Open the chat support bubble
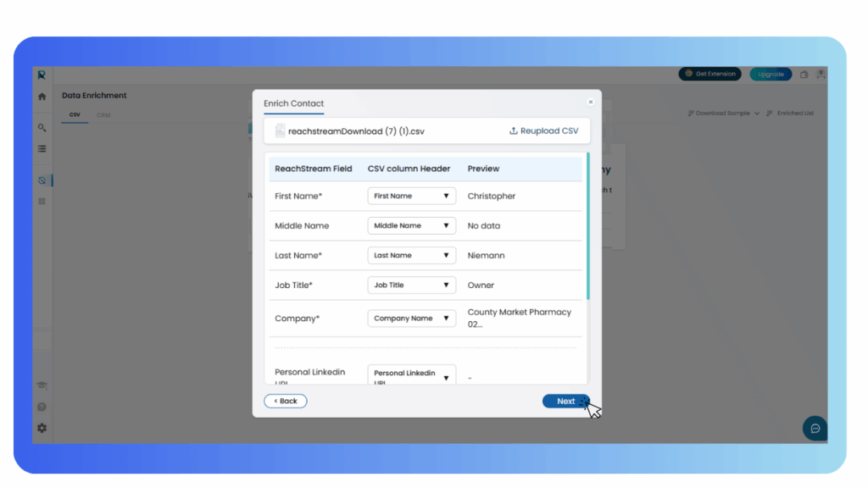The image size is (868, 488). [x=815, y=428]
